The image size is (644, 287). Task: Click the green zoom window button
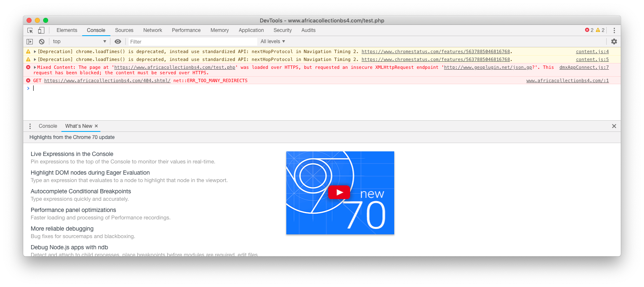coord(46,20)
